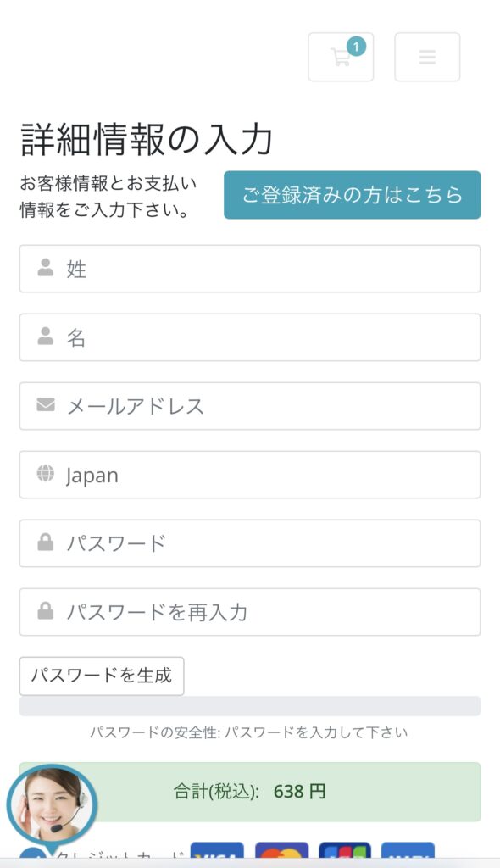The height and width of the screenshot is (868, 500).
Task: Open the hamburger menu
Action: point(427,57)
